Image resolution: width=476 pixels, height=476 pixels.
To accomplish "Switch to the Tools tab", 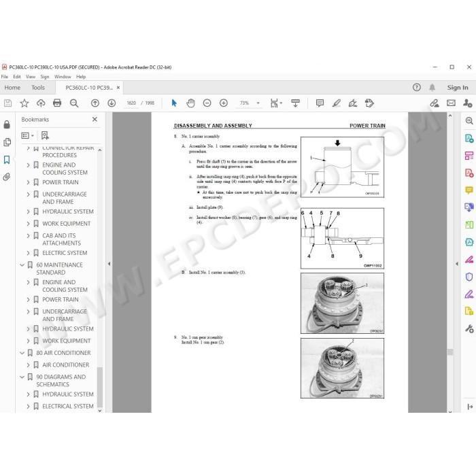I will [x=38, y=88].
